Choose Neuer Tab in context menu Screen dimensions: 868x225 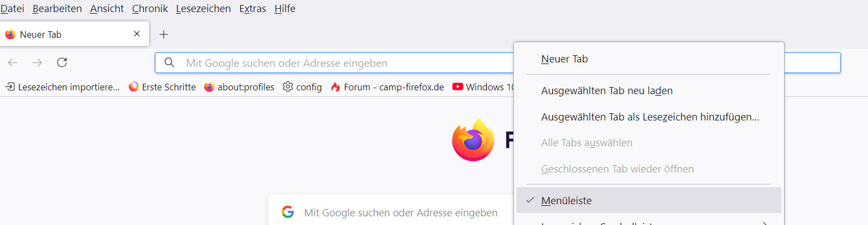point(564,59)
